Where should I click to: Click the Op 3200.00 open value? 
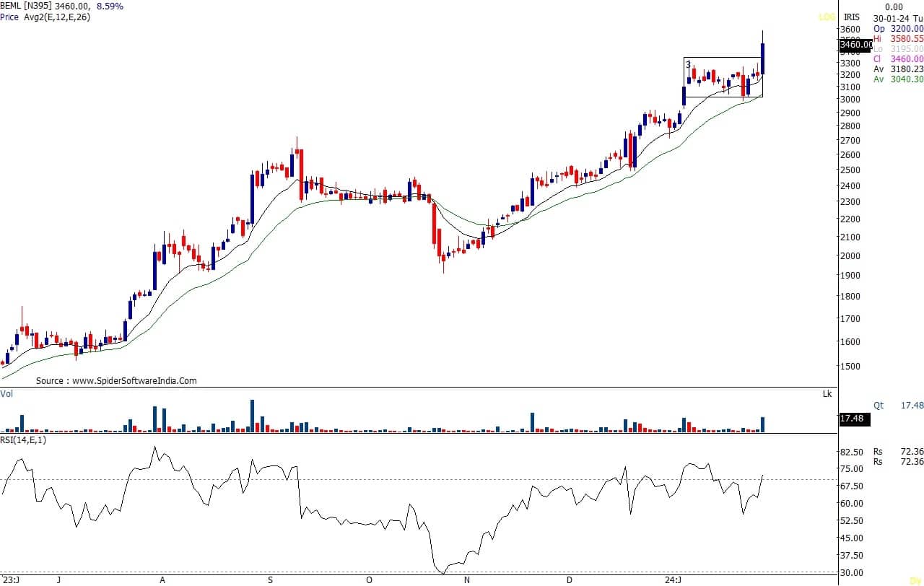[898, 29]
